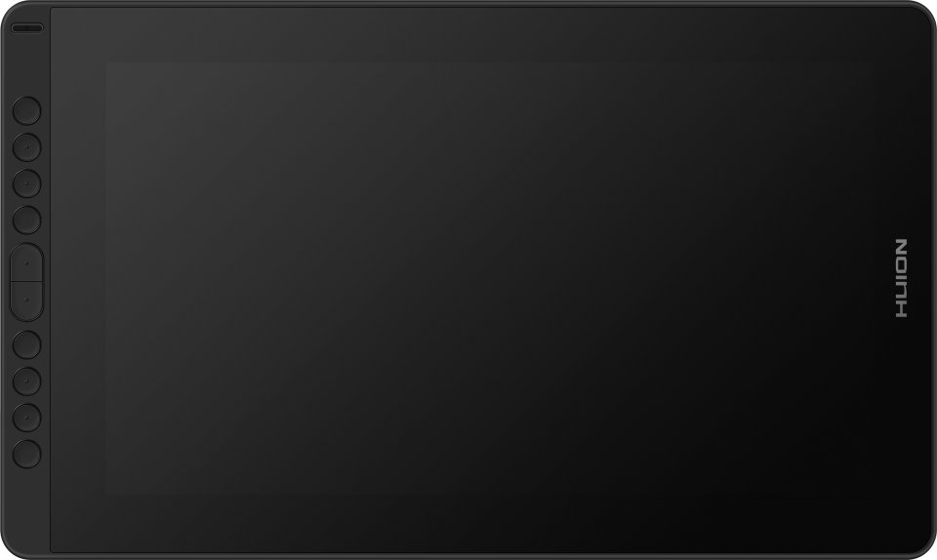Tap the topmost round express key

pyautogui.click(x=27, y=111)
